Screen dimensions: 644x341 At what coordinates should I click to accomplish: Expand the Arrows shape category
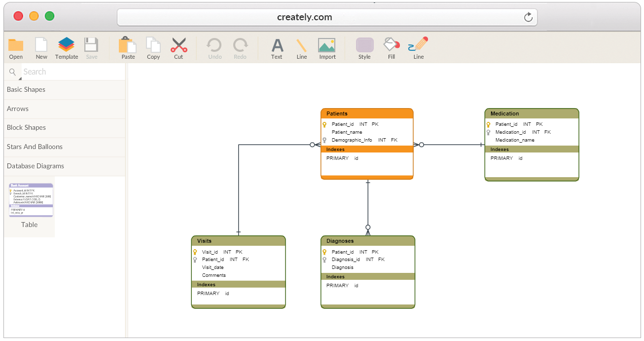pyautogui.click(x=18, y=109)
